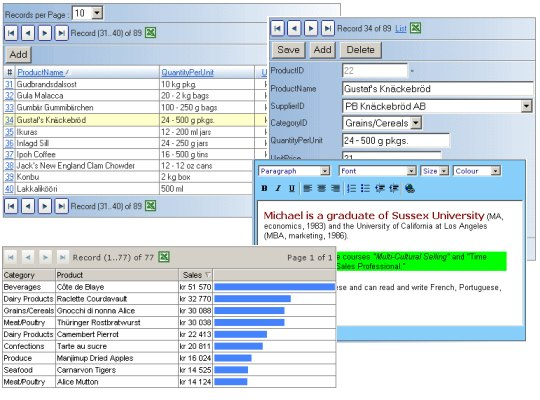Click Excel export icon beside the List link
The height and width of the screenshot is (400, 540).
pyautogui.click(x=415, y=28)
